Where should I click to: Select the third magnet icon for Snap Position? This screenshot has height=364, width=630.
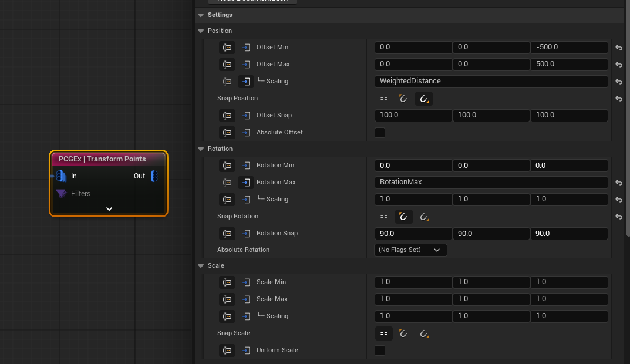[x=423, y=99]
